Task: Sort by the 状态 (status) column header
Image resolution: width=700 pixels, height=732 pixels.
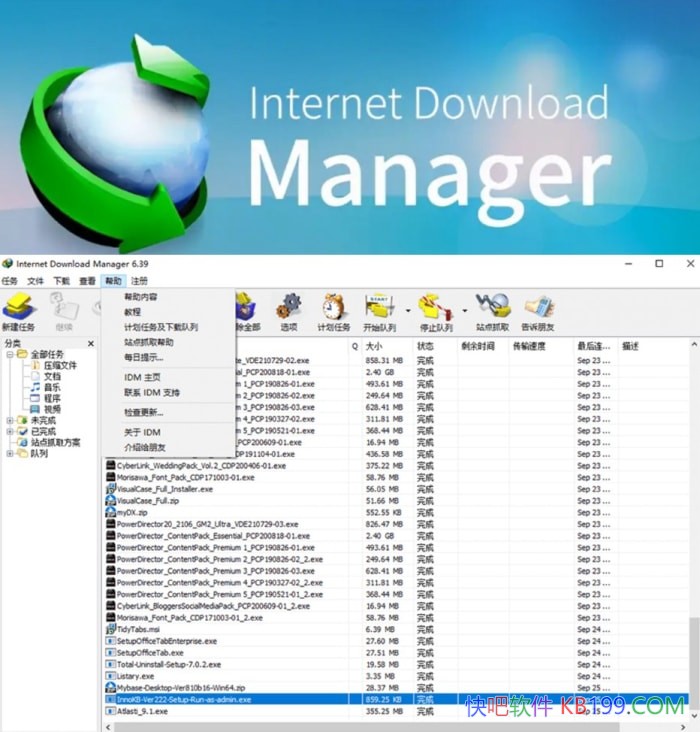Action: pos(426,345)
